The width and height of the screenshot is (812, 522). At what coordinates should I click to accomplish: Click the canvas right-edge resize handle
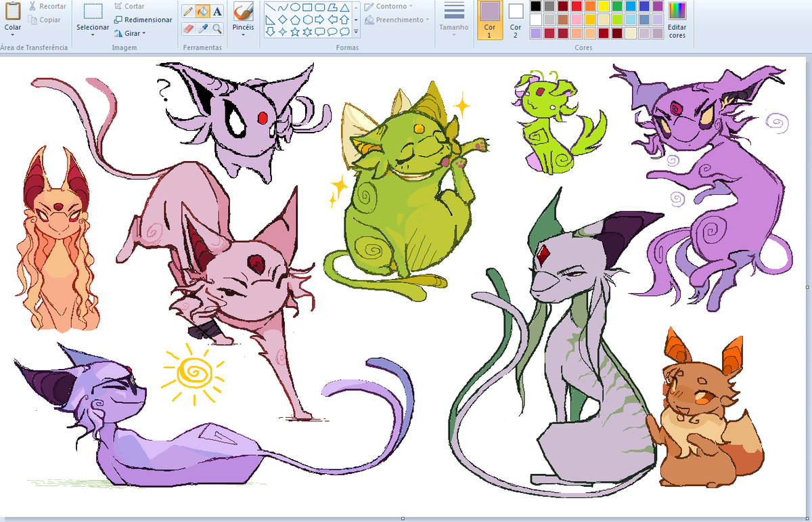(x=807, y=287)
